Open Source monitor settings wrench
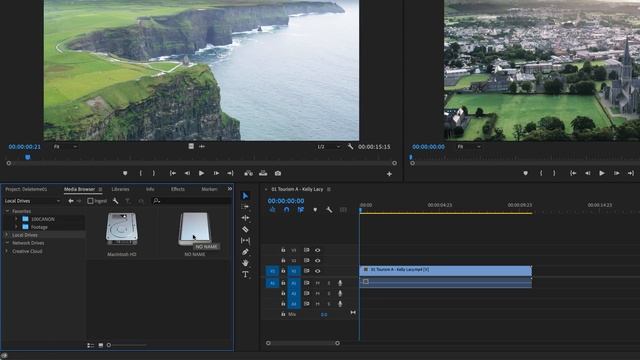Screen dimensions: 640x360 350,147
